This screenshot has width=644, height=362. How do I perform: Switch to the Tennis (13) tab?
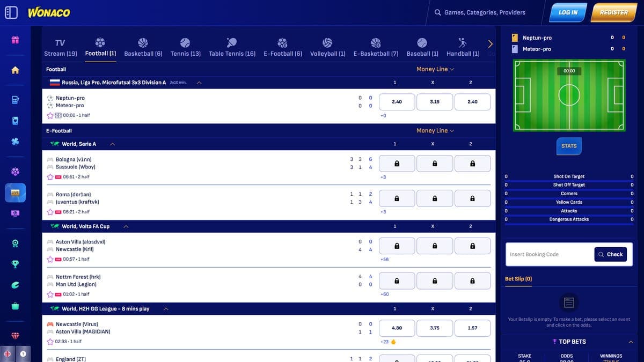(185, 47)
